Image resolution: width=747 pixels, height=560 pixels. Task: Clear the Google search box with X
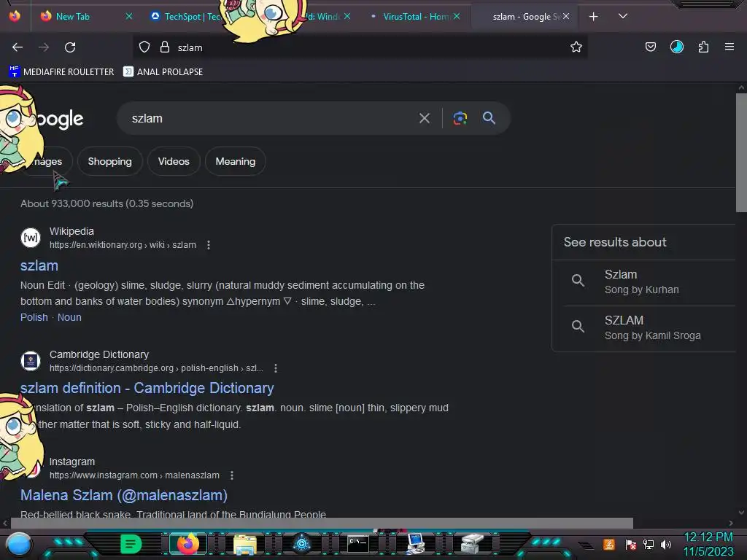coord(425,118)
